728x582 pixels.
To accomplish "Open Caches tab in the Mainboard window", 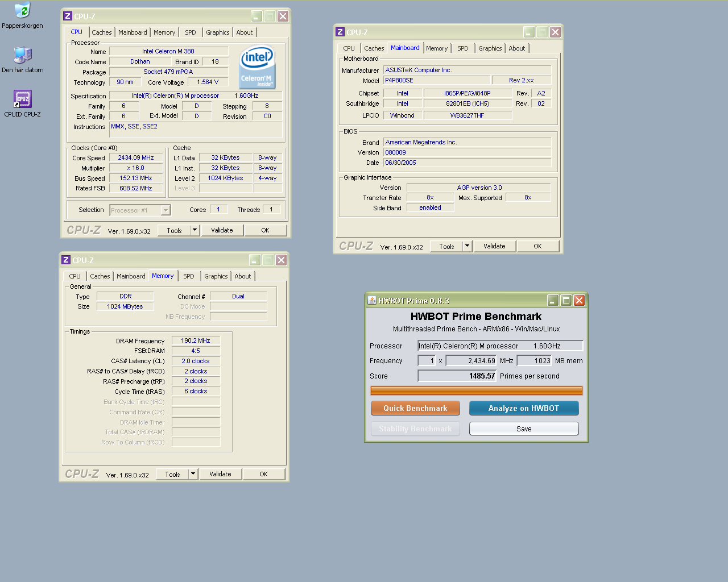I will pyautogui.click(x=374, y=48).
